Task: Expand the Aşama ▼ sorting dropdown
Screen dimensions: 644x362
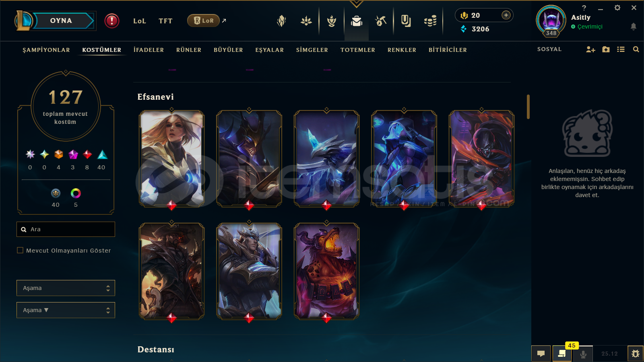Action: (x=66, y=310)
